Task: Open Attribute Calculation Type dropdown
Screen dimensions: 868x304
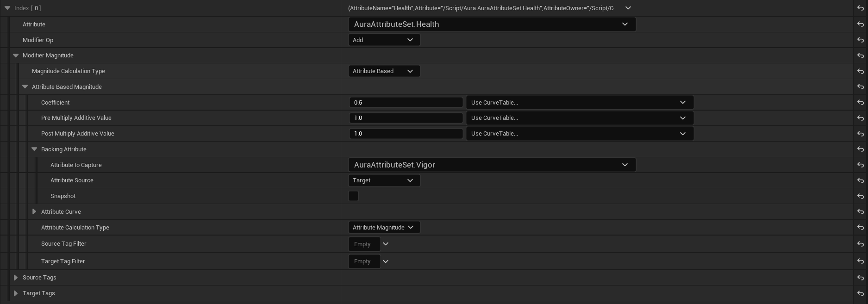Action: [x=384, y=227]
